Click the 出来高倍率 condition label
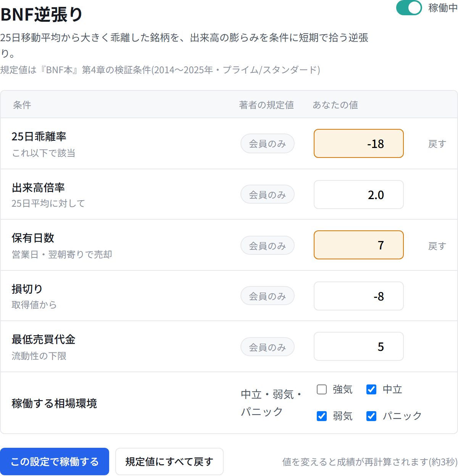This screenshot has width=458, height=476. 38,188
